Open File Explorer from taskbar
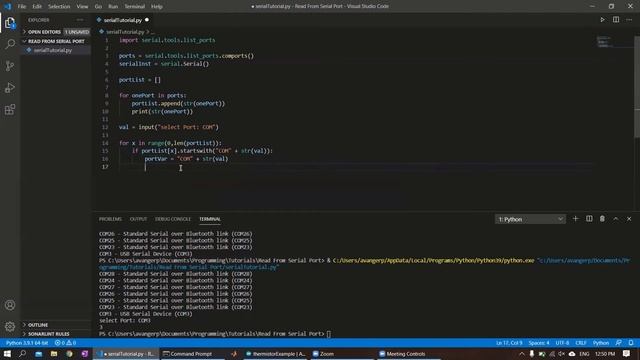Viewport: 640px width, 360px height. pyautogui.click(x=54, y=353)
